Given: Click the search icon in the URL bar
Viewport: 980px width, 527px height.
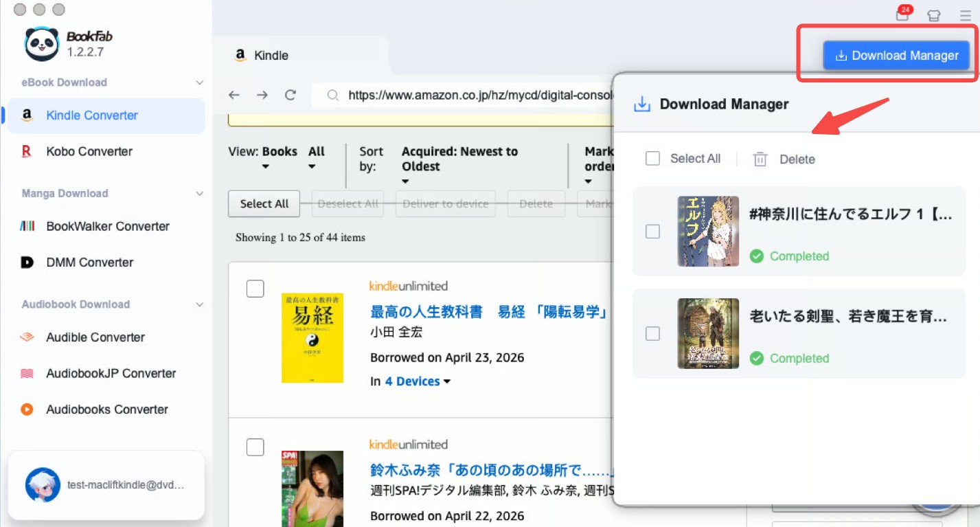Looking at the screenshot, I should tap(333, 96).
